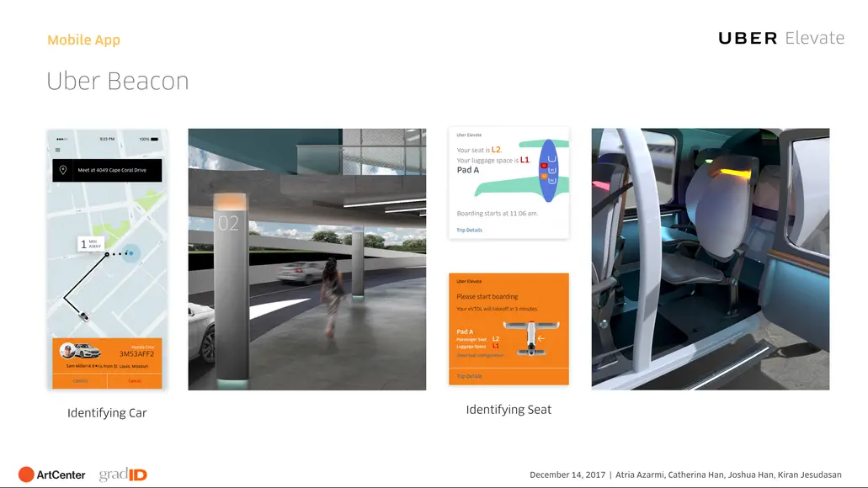This screenshot has height=488, width=868.
Task: Click the eVTOL aircraft top-view icon
Action: click(531, 337)
